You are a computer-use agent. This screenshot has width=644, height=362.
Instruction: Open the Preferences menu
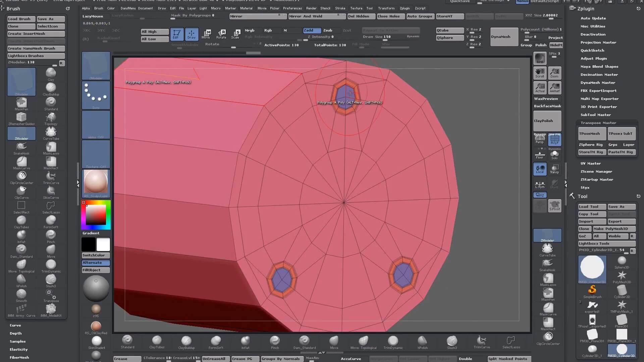[x=292, y=8]
